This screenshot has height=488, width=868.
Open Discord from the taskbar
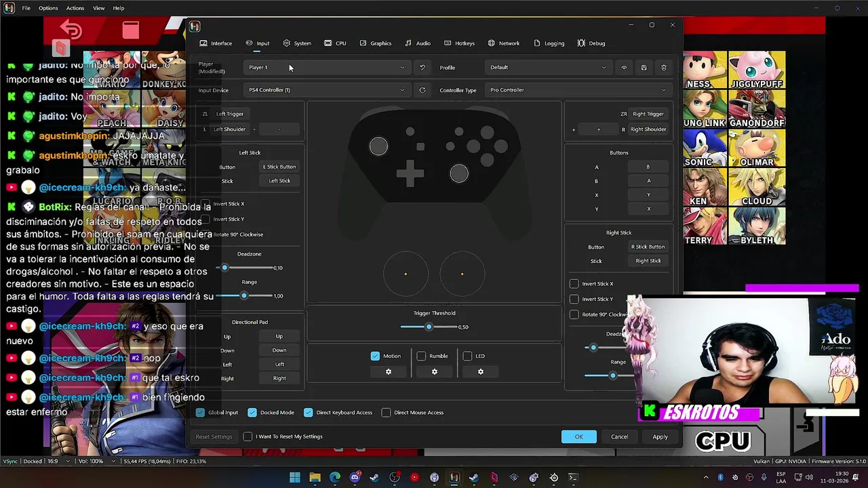click(355, 478)
